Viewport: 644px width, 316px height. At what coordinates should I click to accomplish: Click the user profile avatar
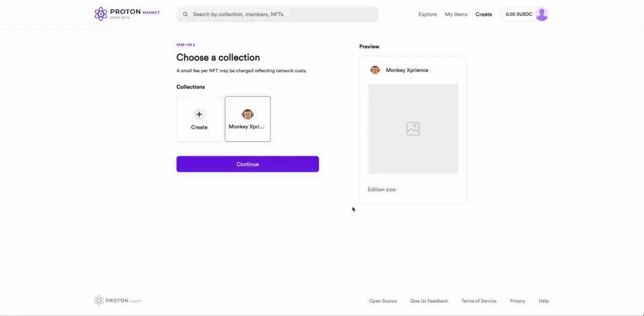[x=541, y=15]
